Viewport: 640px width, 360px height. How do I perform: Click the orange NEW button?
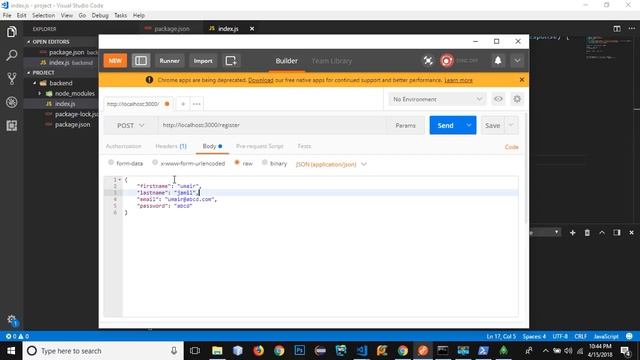click(115, 60)
